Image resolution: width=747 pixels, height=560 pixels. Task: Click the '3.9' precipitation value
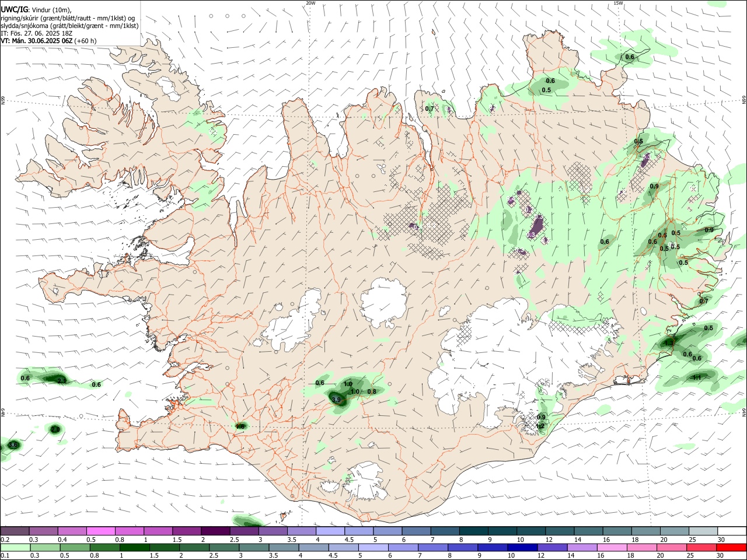coord(336,400)
